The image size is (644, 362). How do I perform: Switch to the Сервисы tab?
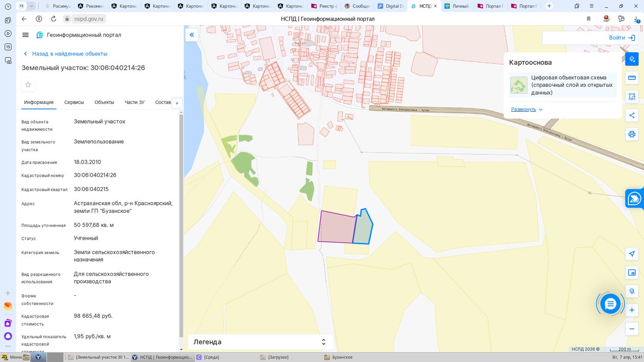[x=74, y=102]
